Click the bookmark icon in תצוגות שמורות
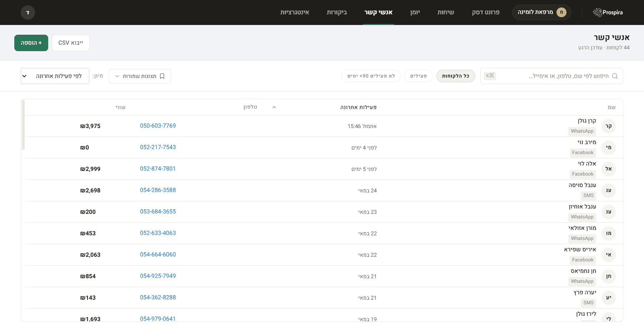The width and height of the screenshot is (644, 329). click(162, 76)
